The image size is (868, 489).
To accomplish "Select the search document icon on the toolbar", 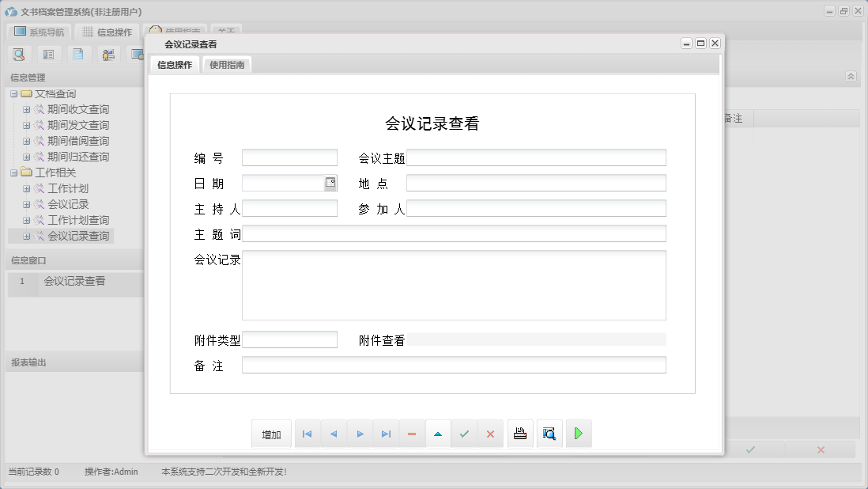I will point(19,54).
